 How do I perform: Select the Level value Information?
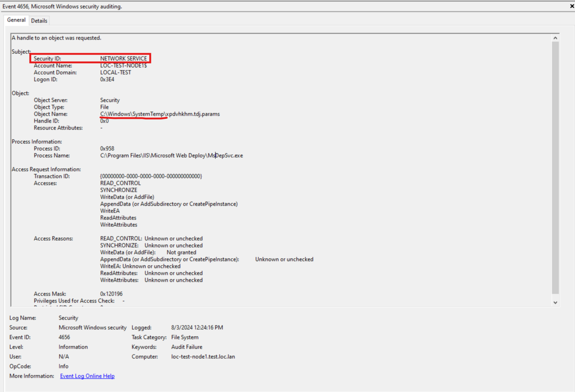[x=73, y=347]
